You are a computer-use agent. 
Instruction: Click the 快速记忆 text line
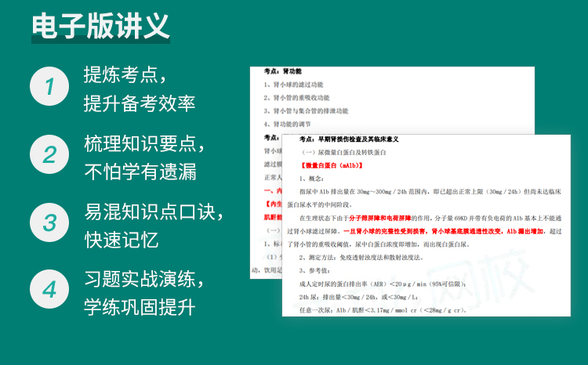click(118, 239)
